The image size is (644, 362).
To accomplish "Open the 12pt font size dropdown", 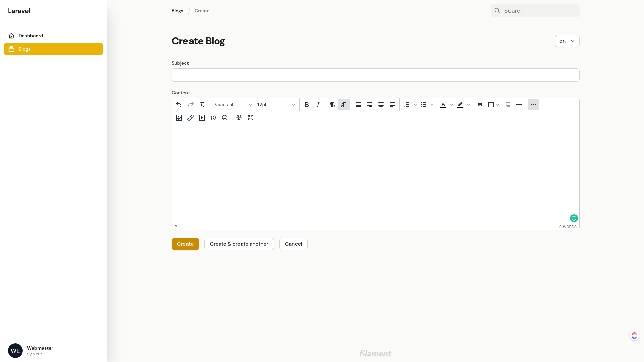I will pos(276,105).
